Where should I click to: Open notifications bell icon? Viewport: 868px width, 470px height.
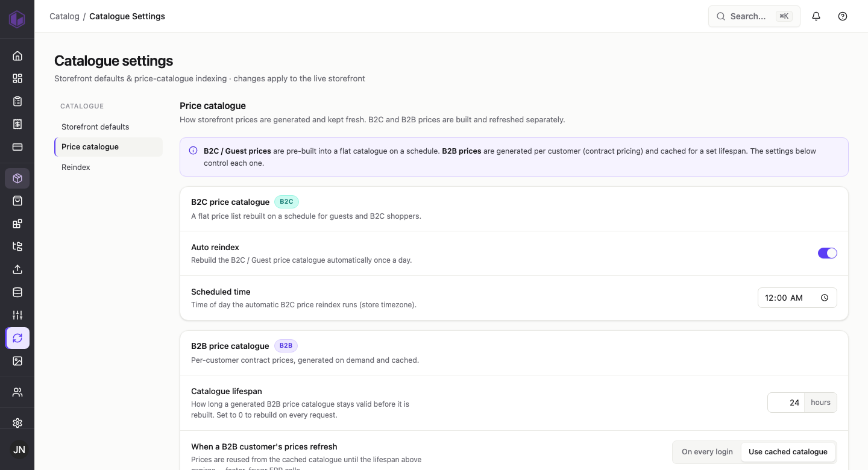tap(816, 16)
